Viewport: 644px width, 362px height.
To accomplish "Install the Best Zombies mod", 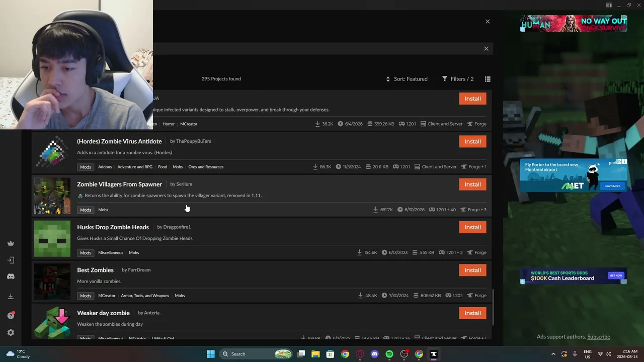I will click(x=472, y=270).
